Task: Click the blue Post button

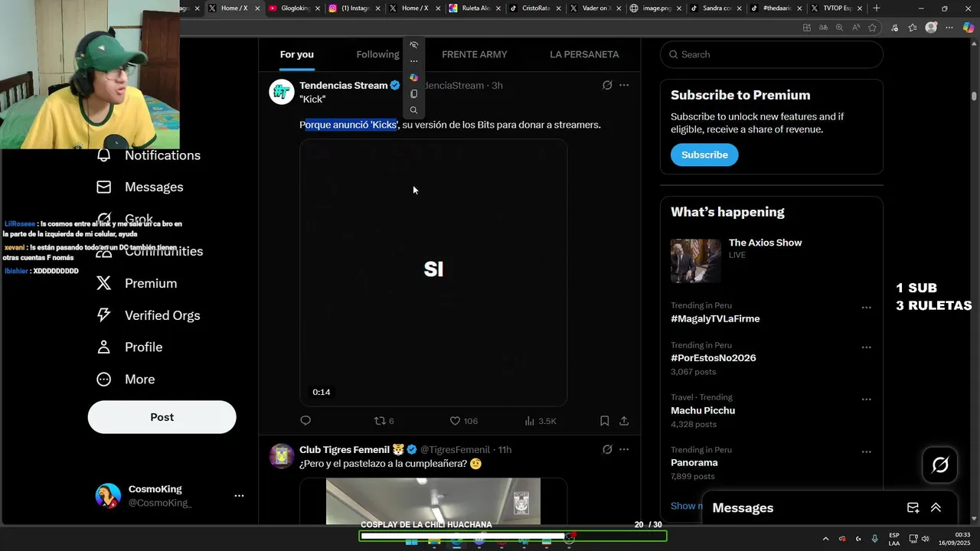Action: (x=162, y=417)
